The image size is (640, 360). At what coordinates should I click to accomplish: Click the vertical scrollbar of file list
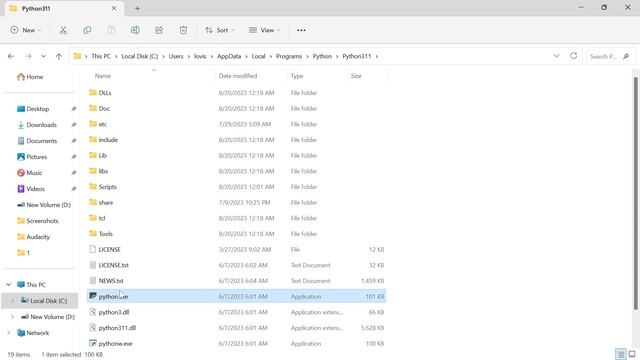tap(636, 193)
